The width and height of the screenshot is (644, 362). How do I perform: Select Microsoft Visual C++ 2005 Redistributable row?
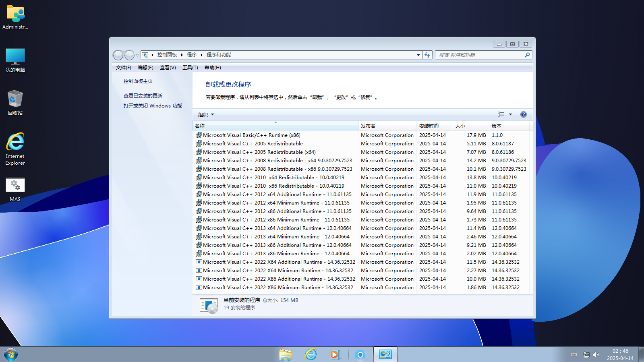362,144
